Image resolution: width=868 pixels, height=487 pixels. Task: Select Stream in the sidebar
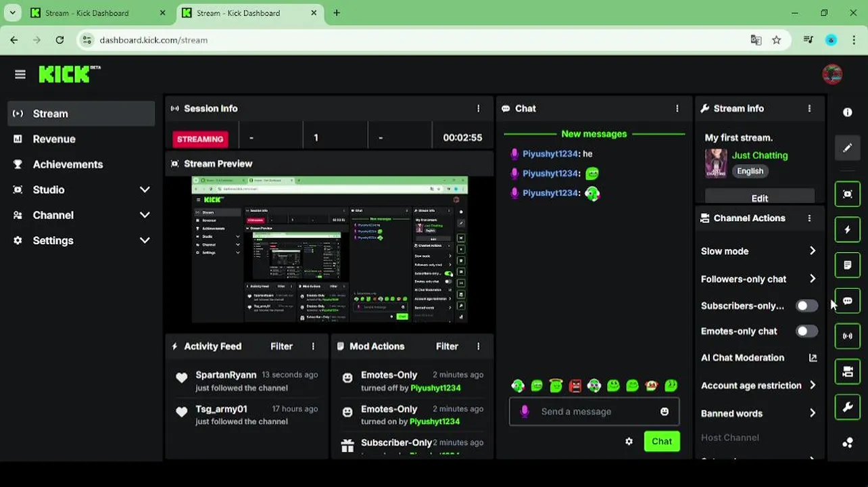pos(81,114)
